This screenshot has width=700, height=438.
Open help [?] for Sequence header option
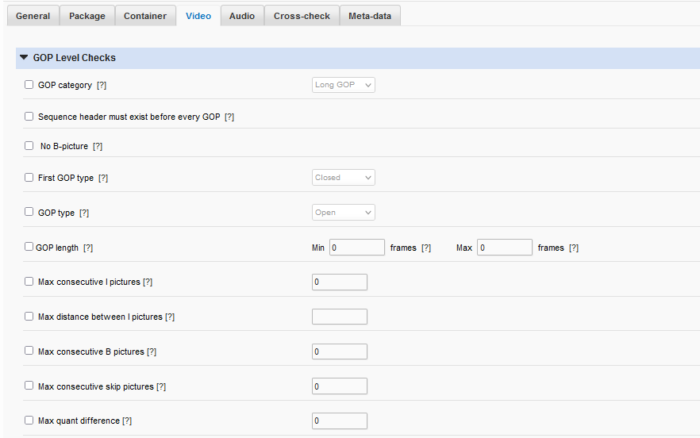pos(229,117)
